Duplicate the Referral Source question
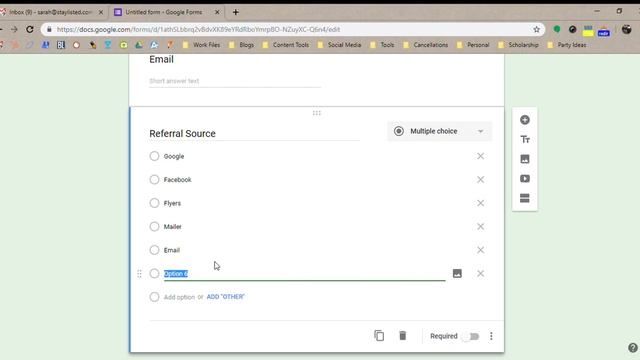Image resolution: width=640 pixels, height=360 pixels. (x=379, y=336)
